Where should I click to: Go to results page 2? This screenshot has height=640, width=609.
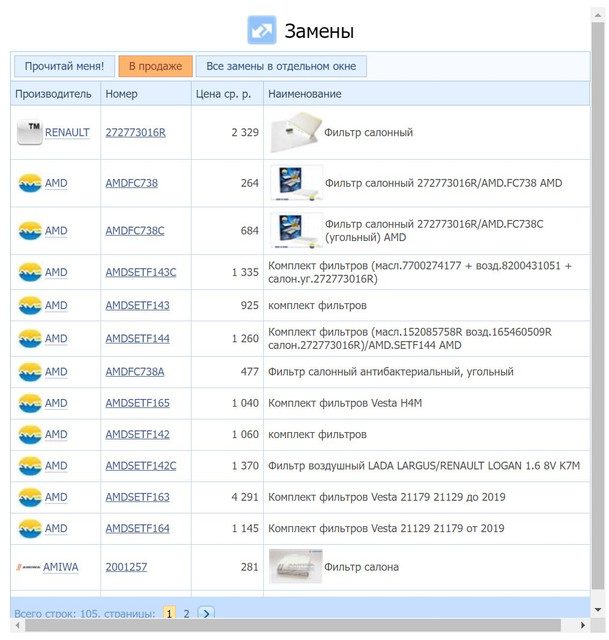(187, 613)
